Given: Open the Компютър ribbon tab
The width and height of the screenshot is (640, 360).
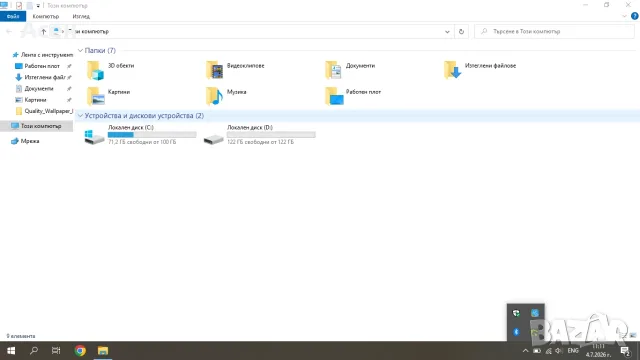Looking at the screenshot, I should click(x=46, y=16).
